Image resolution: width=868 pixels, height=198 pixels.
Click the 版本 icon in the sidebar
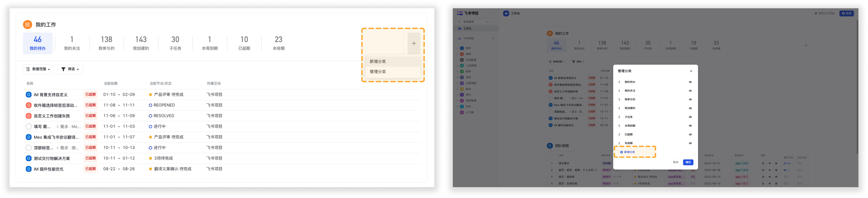click(x=462, y=89)
